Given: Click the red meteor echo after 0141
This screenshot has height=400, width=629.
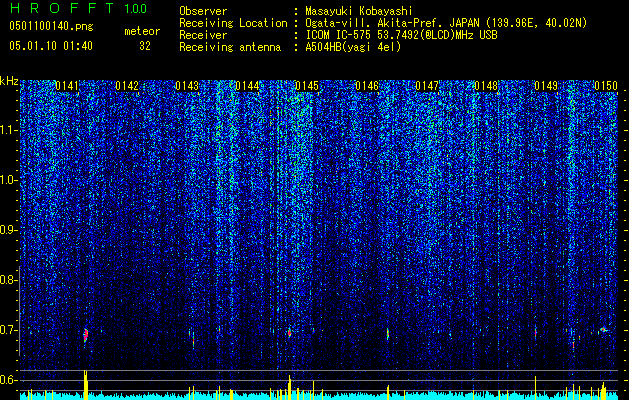Looking at the screenshot, I should click(85, 335).
